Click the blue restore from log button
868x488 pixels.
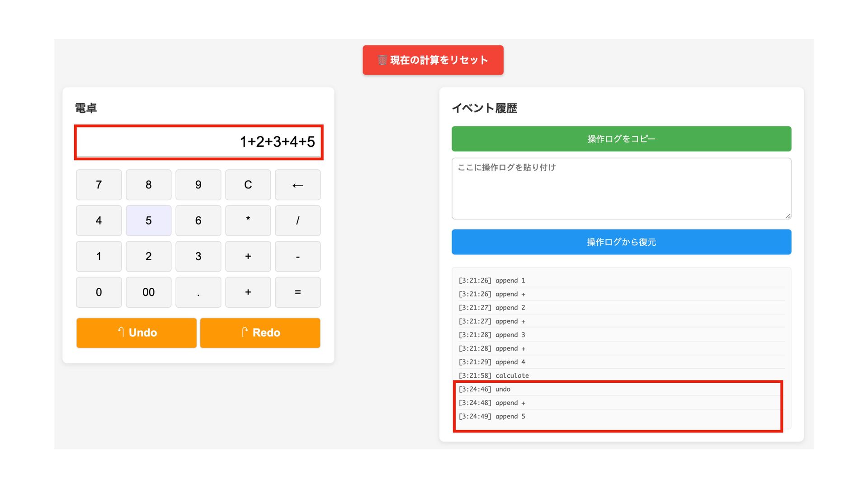click(621, 242)
